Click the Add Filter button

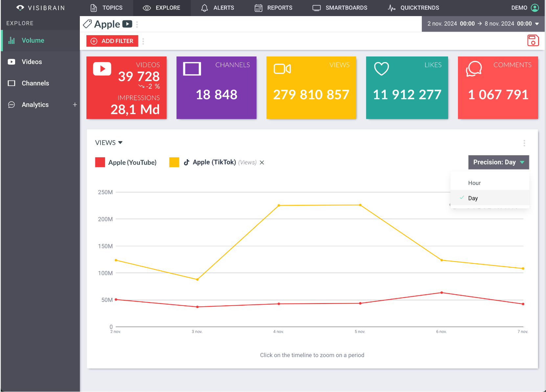(x=112, y=41)
